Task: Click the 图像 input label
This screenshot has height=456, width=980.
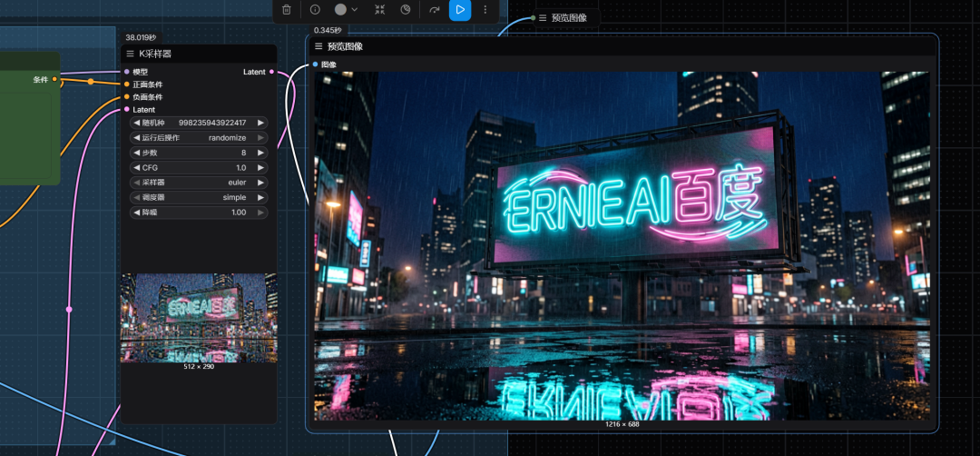Action: click(x=328, y=64)
